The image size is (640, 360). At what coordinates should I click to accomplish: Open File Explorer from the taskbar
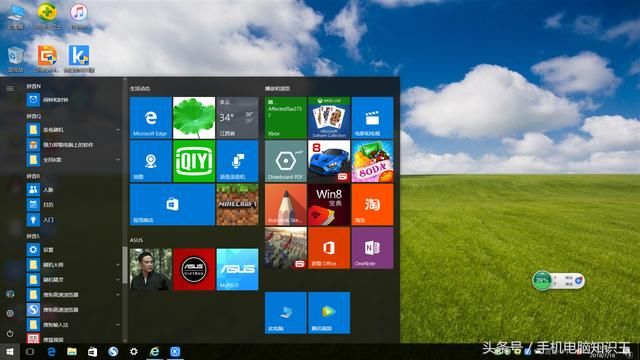pos(72,351)
